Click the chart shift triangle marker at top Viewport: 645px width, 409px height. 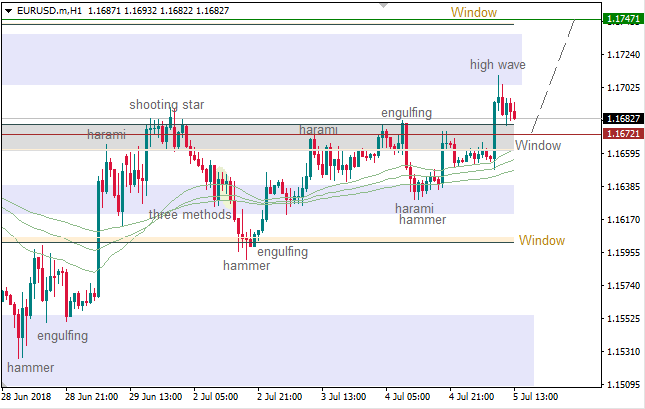pyautogui.click(x=381, y=5)
